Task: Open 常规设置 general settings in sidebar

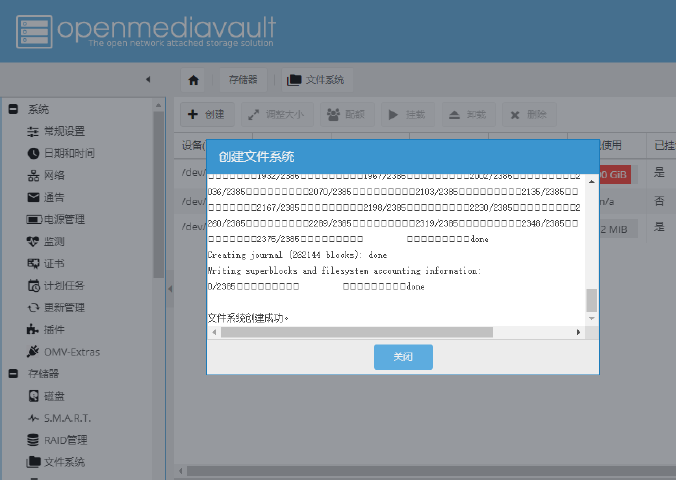Action: [63, 131]
